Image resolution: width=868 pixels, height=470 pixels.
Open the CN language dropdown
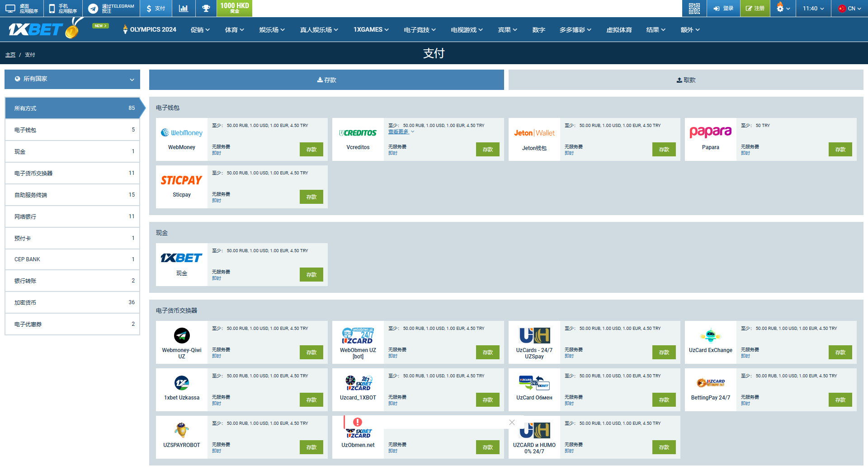849,8
